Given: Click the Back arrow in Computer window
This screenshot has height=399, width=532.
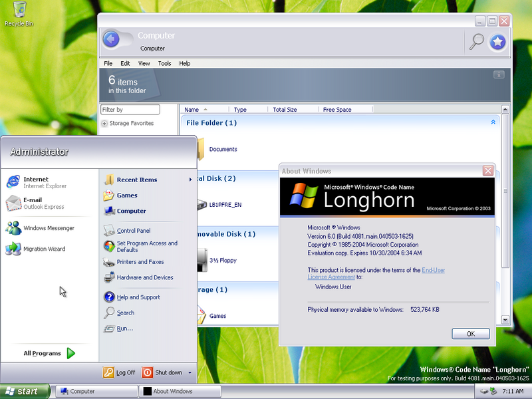Looking at the screenshot, I should (111, 40).
